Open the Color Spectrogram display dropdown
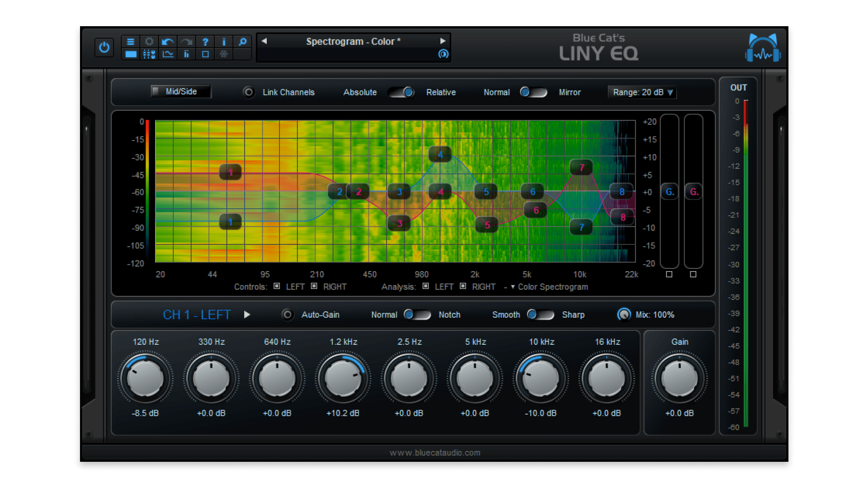Image resolution: width=868 pixels, height=488 pixels. [549, 287]
